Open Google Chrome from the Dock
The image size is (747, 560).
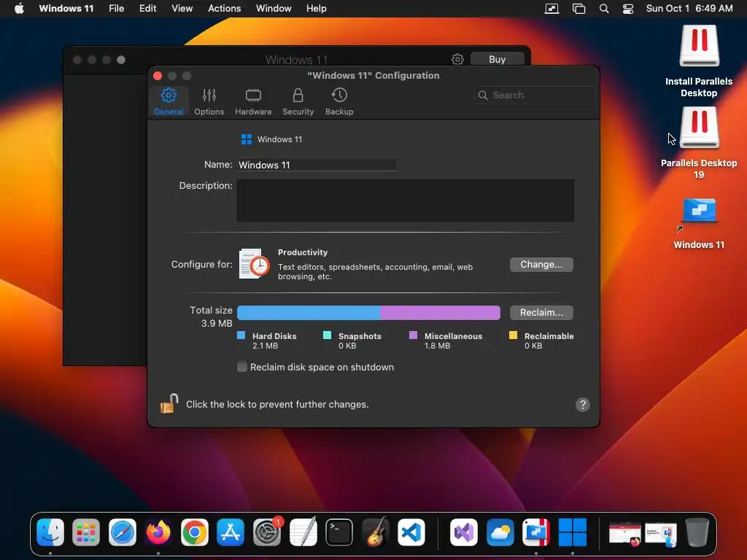(x=194, y=532)
